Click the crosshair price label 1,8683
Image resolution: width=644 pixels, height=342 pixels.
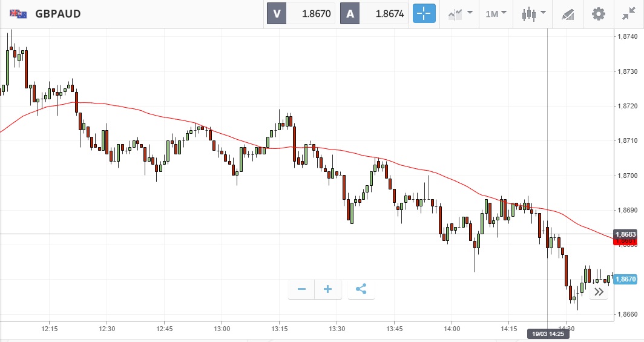[626, 234]
